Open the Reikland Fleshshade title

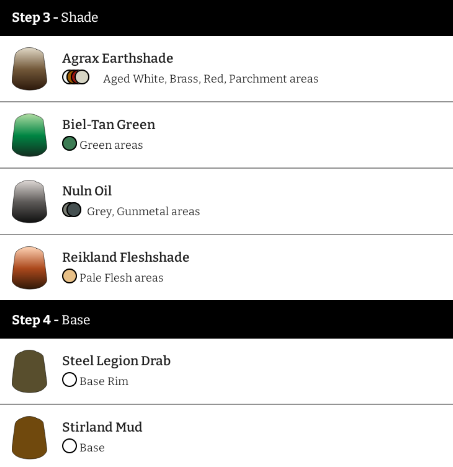point(126,257)
